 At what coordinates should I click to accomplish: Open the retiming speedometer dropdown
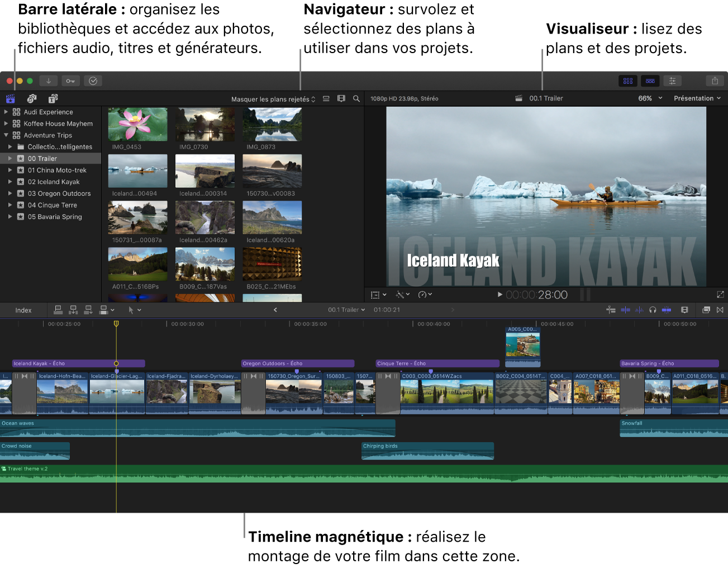(x=425, y=295)
